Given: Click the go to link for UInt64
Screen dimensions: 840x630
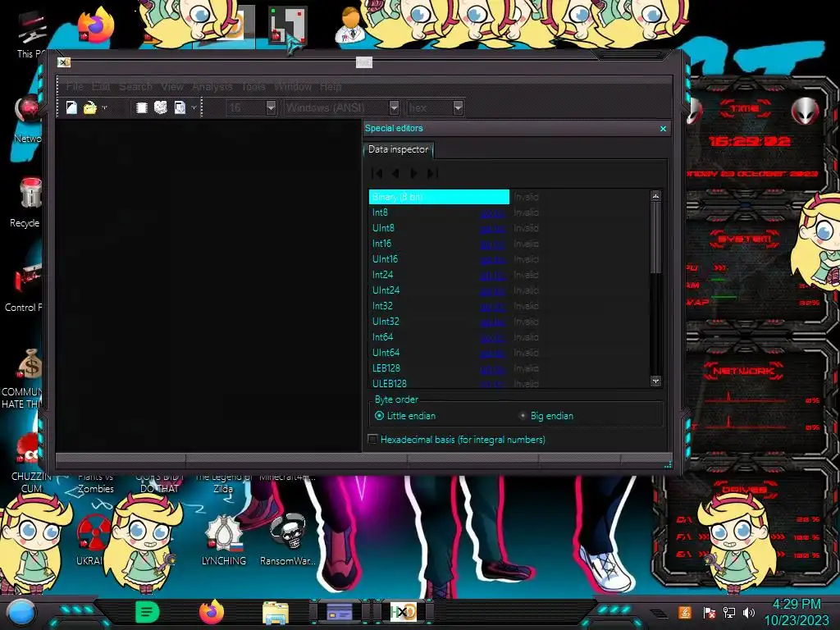Looking at the screenshot, I should pos(492,353).
